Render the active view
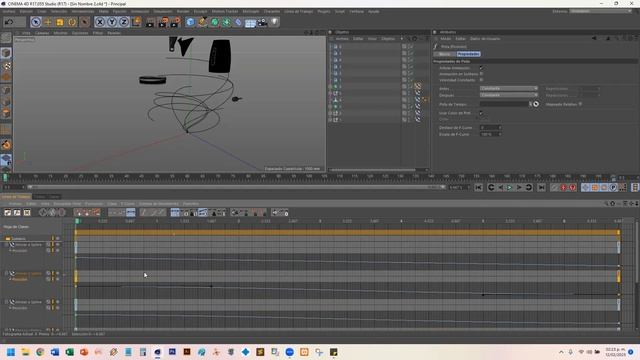Image resolution: width=640 pixels, height=360 pixels. coord(150,22)
